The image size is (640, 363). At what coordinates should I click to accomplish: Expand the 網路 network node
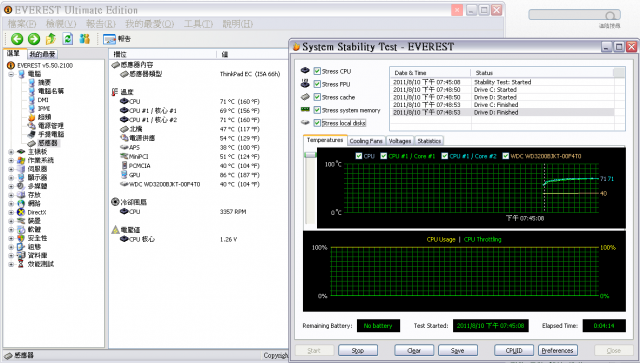[x=11, y=203]
